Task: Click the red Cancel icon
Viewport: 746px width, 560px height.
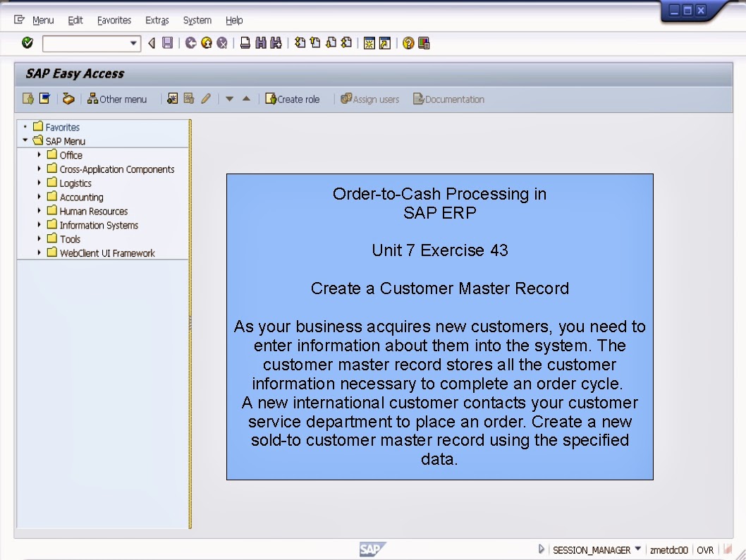Action: click(x=222, y=43)
